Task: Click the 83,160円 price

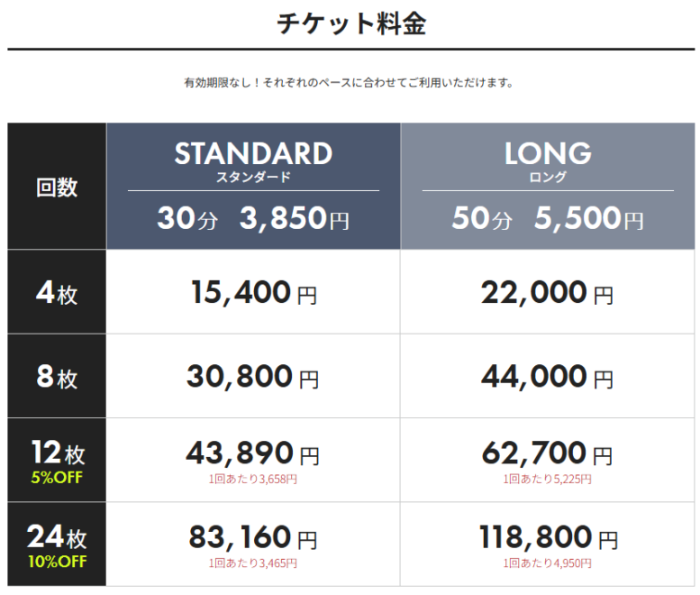Action: click(x=253, y=538)
